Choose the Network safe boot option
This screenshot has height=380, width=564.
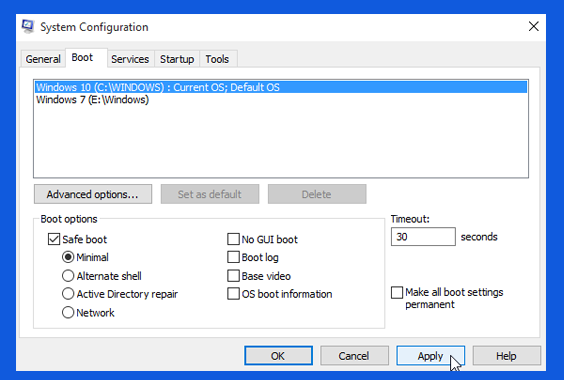point(68,312)
